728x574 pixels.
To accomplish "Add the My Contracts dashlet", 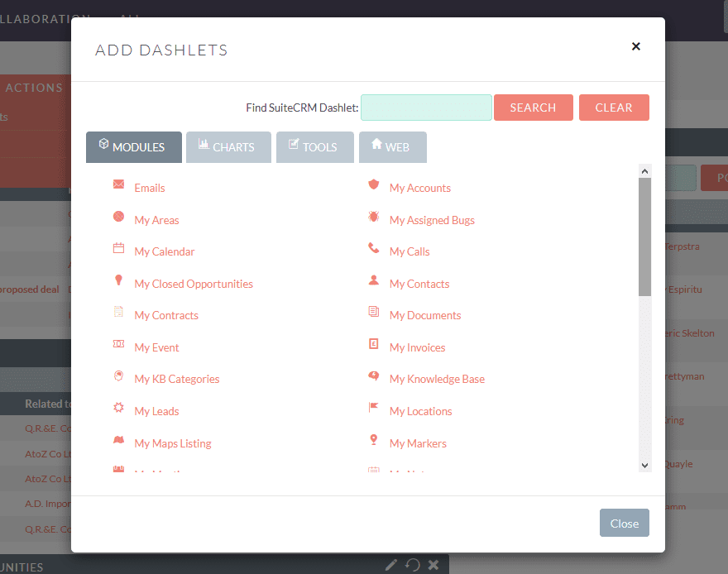I will (166, 315).
